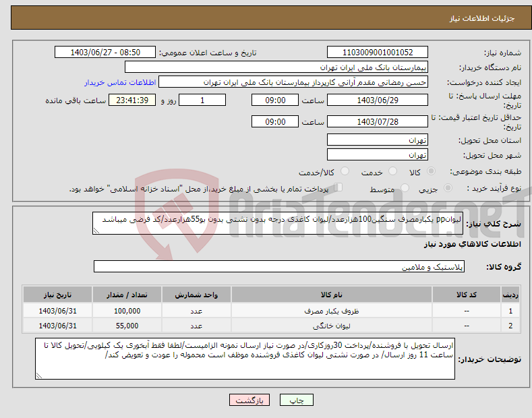Click the general description text area

(278, 223)
